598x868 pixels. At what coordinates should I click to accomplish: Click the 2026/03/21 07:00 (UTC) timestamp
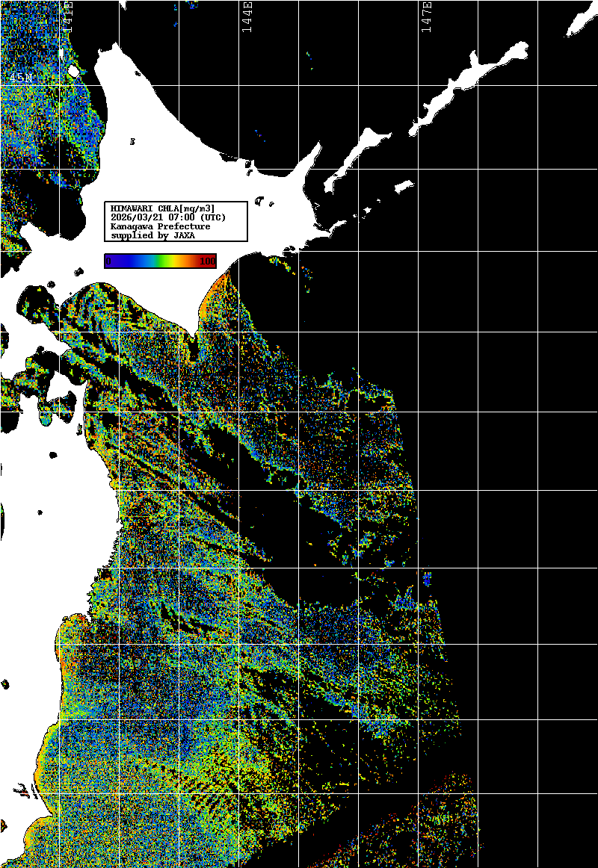click(x=167, y=217)
